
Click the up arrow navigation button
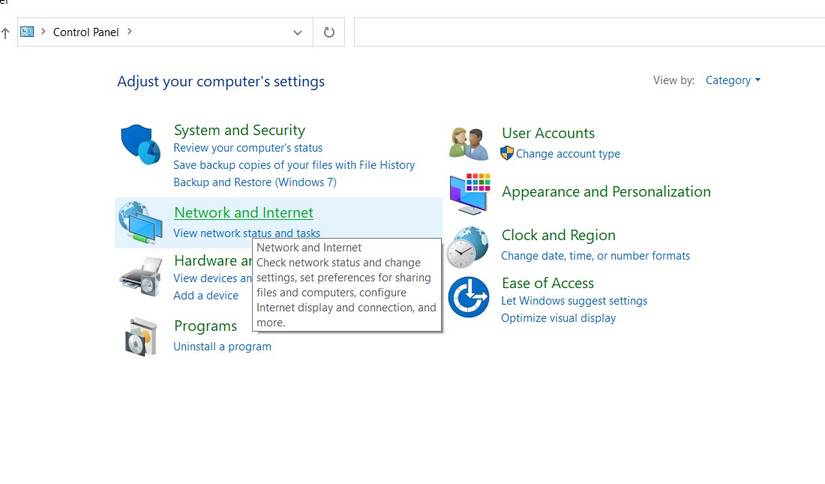5,33
